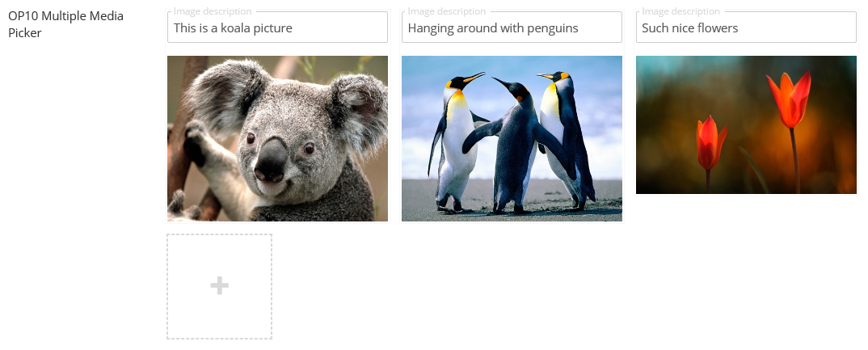Click the plus icon to add media
Image resolution: width=868 pixels, height=350 pixels.
[219, 286]
